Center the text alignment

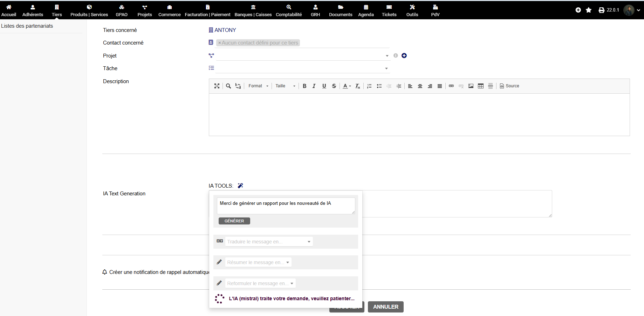[420, 86]
